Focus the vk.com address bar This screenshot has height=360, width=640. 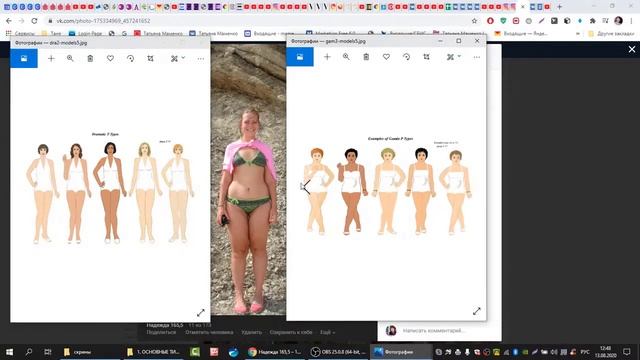pos(261,20)
